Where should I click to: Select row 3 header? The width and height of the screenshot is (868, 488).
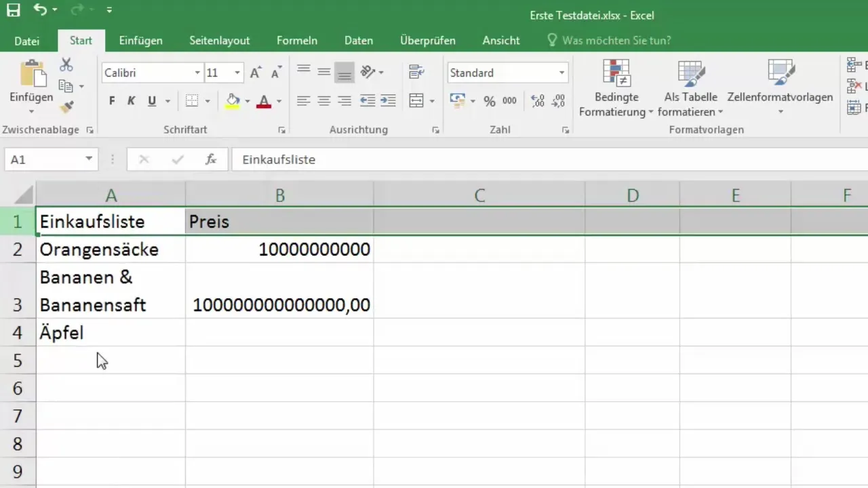click(x=18, y=291)
